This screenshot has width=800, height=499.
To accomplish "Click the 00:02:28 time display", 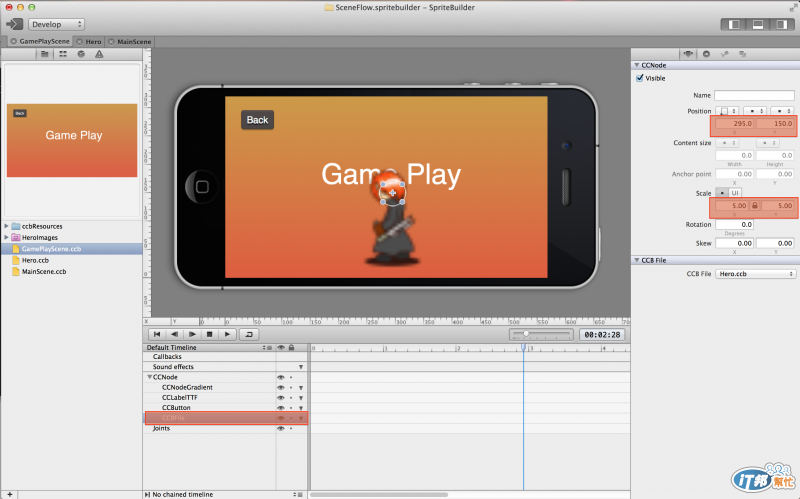I will point(602,335).
